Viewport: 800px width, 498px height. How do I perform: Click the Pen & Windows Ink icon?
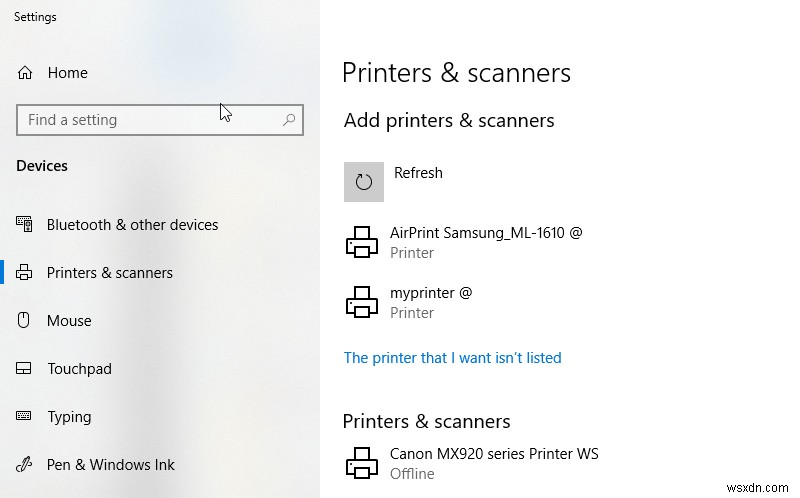tap(25, 465)
